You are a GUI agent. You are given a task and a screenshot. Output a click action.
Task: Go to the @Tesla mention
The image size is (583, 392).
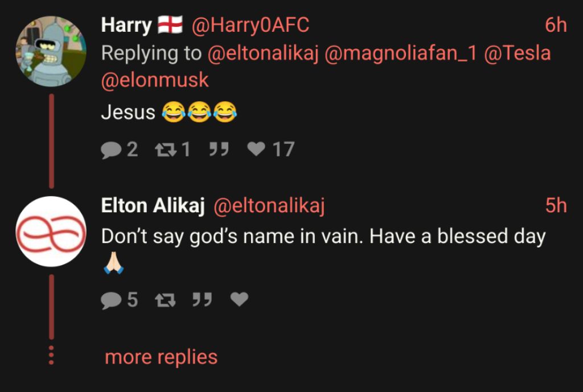(x=518, y=53)
